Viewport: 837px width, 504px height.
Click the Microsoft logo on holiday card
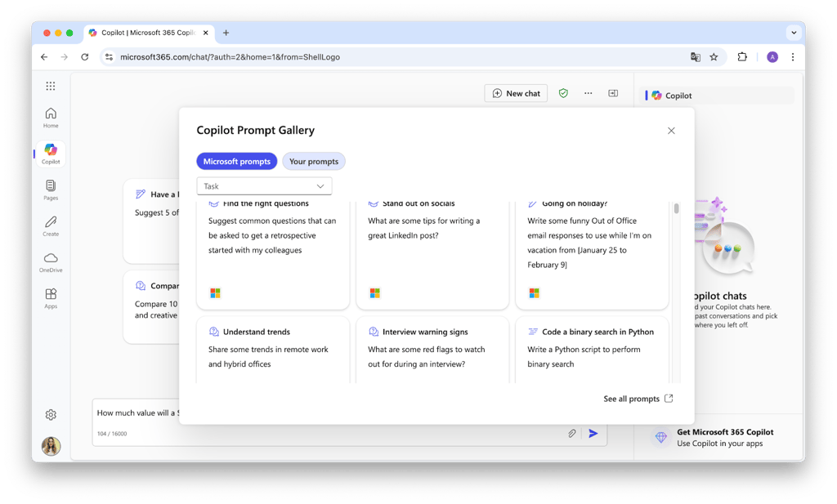click(535, 292)
